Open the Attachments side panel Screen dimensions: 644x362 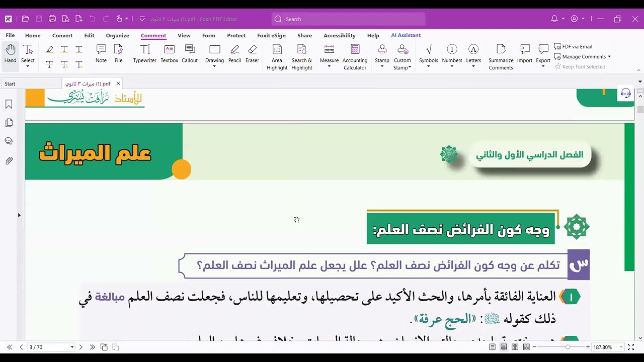tap(9, 161)
